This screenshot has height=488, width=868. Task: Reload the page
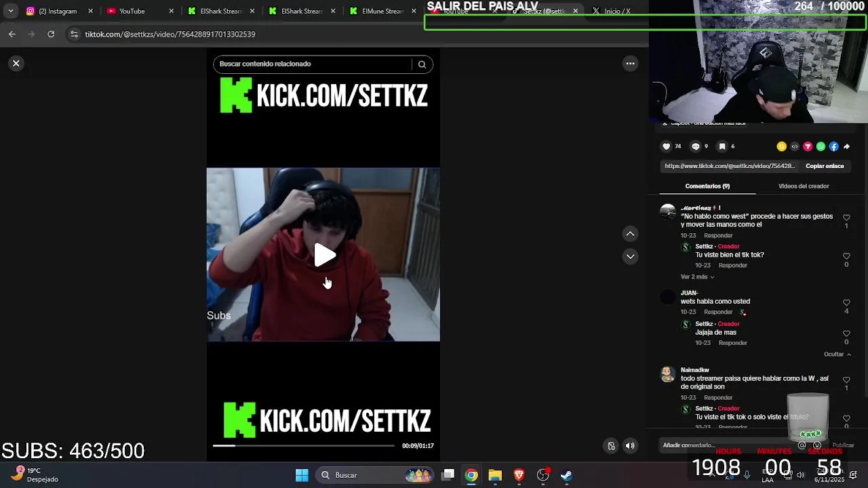click(51, 34)
